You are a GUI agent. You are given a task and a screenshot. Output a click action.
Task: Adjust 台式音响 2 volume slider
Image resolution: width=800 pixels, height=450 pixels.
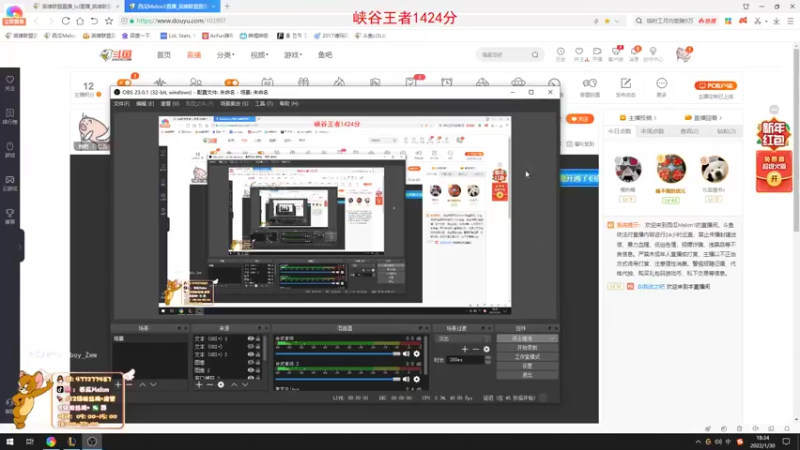(x=338, y=379)
